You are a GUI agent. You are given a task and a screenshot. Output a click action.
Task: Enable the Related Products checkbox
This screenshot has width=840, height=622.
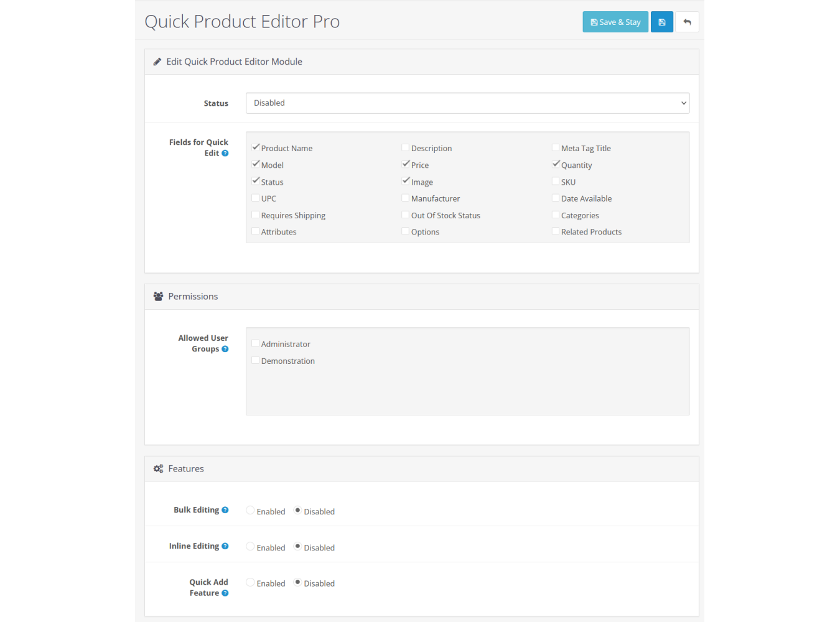pyautogui.click(x=556, y=231)
